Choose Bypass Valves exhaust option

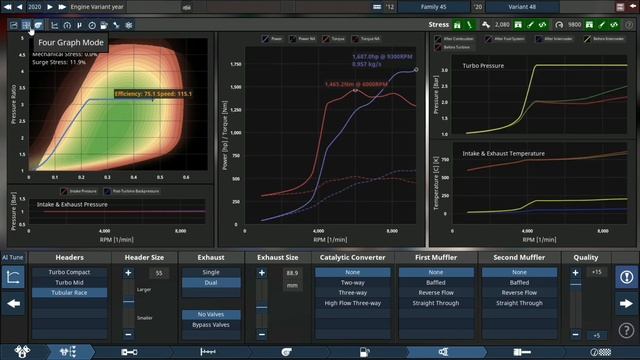tap(211, 325)
